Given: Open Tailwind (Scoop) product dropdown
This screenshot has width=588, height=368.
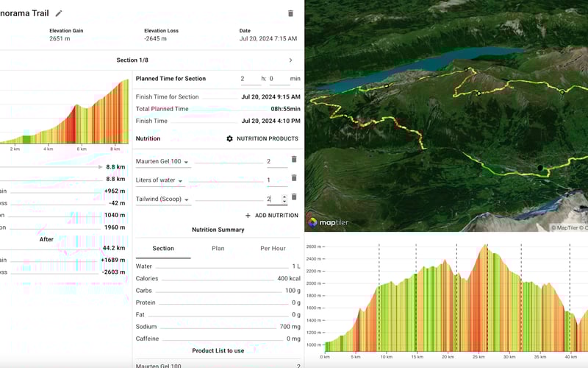Looking at the screenshot, I should coord(163,199).
